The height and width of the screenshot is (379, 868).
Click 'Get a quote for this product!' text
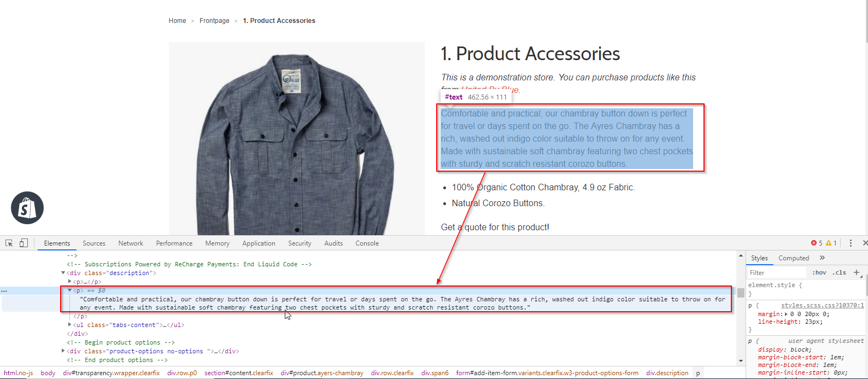pos(495,227)
